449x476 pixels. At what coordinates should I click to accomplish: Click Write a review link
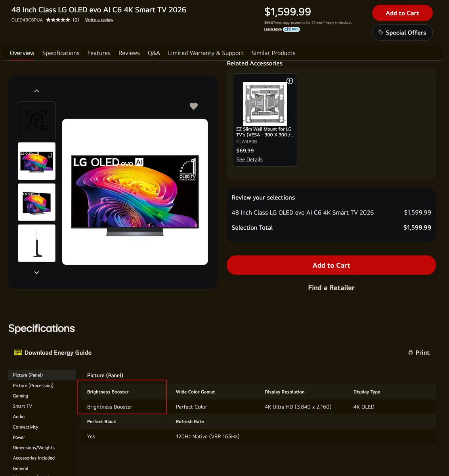tap(99, 20)
